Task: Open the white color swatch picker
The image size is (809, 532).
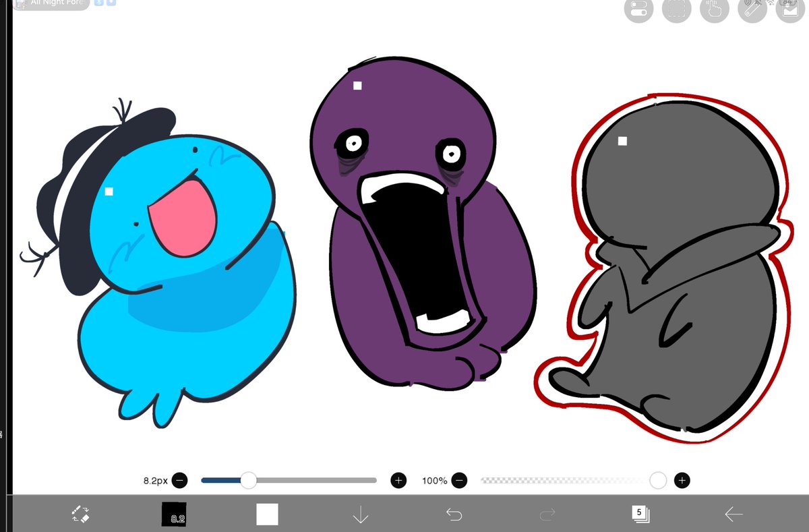Action: [x=267, y=514]
